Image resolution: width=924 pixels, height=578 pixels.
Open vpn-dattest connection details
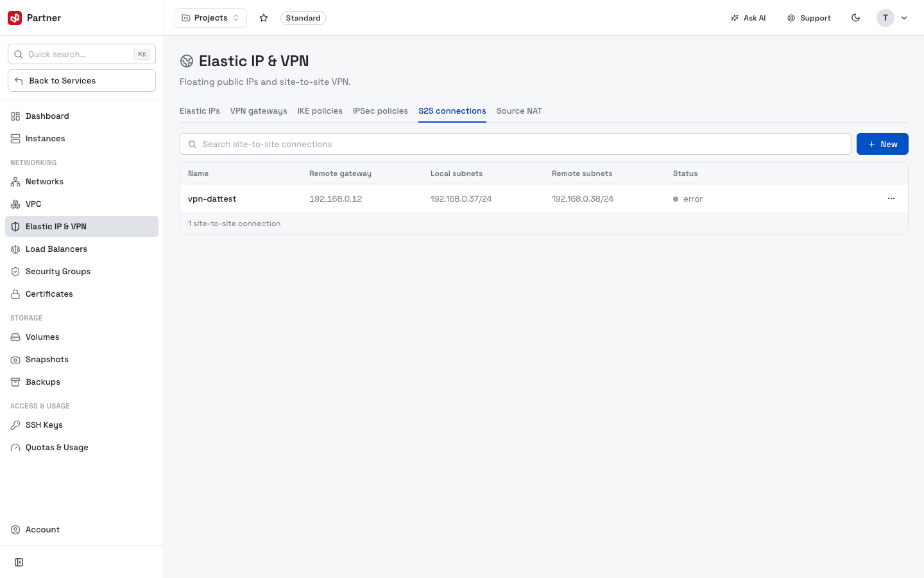[212, 199]
